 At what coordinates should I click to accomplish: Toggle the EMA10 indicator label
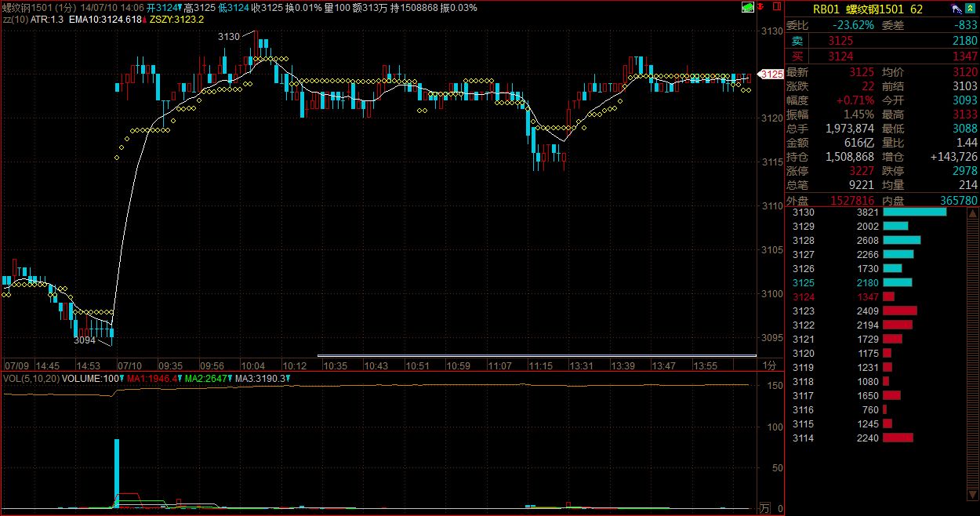(x=109, y=18)
